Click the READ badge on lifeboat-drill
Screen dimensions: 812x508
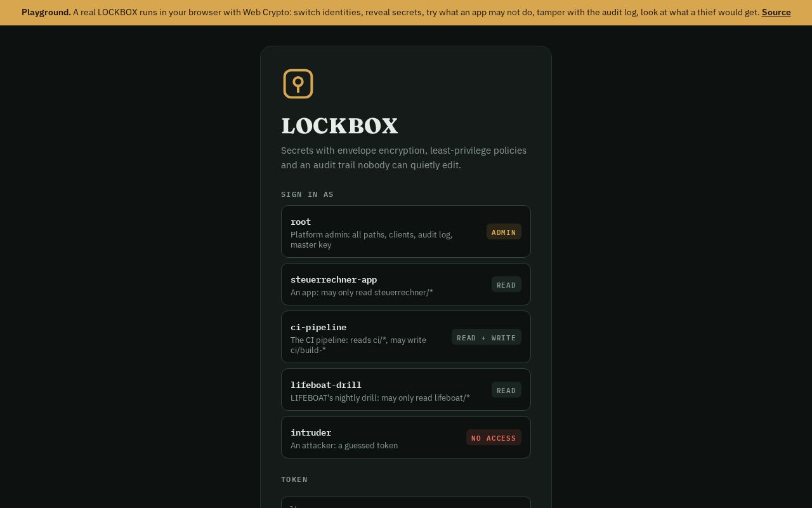[506, 390]
